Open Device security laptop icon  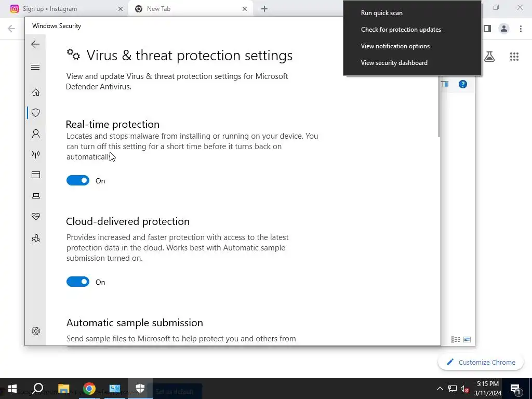click(36, 196)
